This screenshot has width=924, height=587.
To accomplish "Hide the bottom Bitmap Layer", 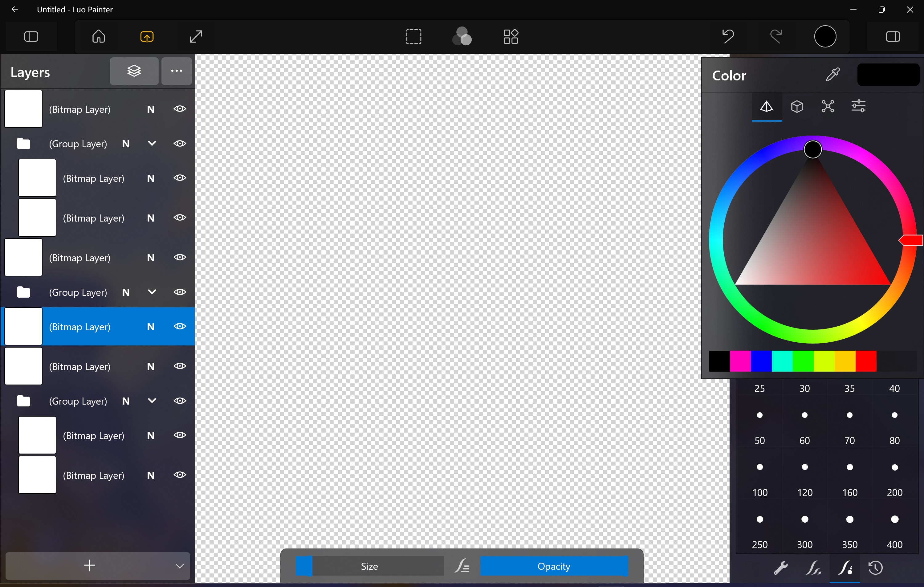I will point(180,475).
